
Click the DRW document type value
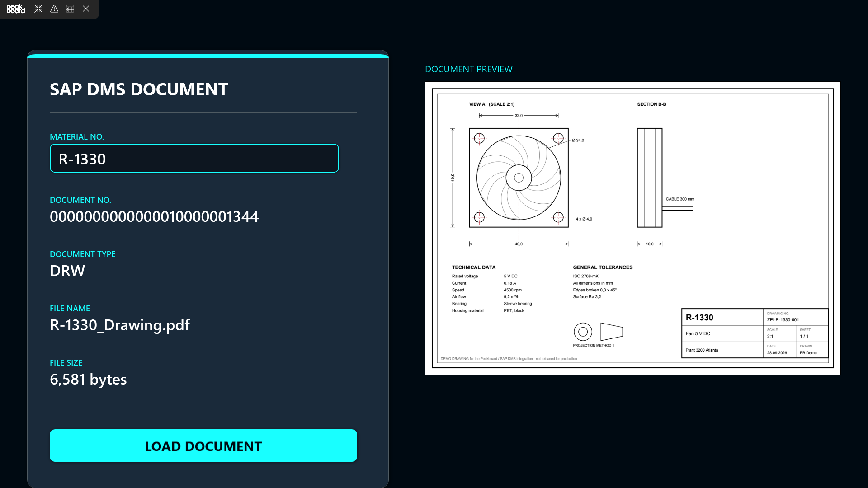pos(67,271)
